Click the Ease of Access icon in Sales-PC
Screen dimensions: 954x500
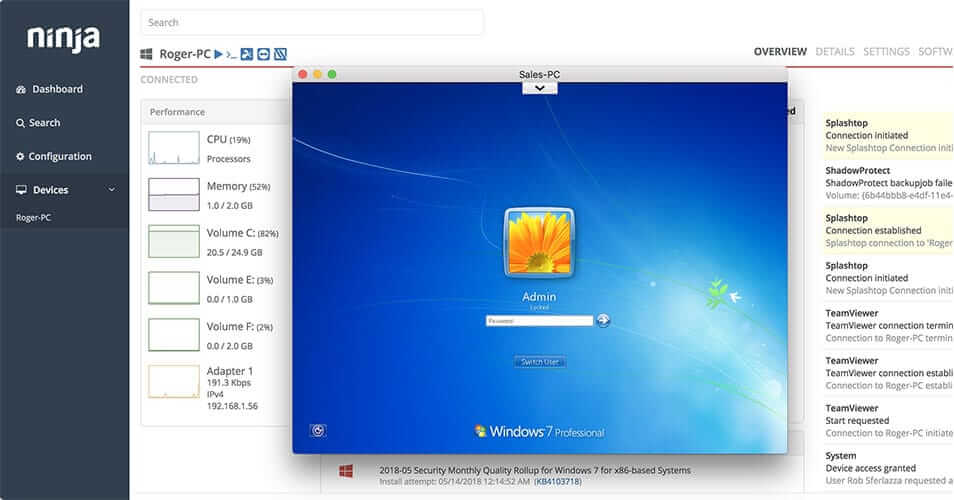click(318, 431)
